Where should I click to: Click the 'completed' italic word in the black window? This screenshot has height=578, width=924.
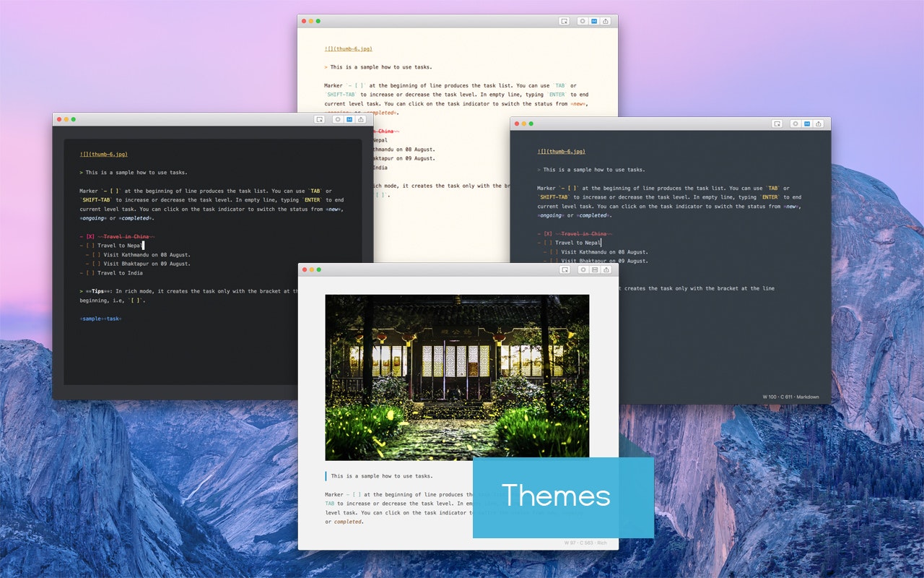(x=134, y=217)
